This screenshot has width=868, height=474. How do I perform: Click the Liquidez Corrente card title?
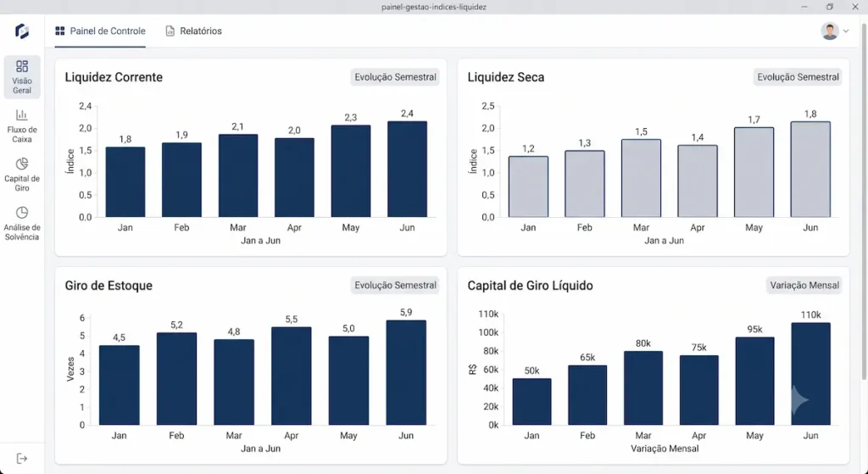pyautogui.click(x=114, y=77)
